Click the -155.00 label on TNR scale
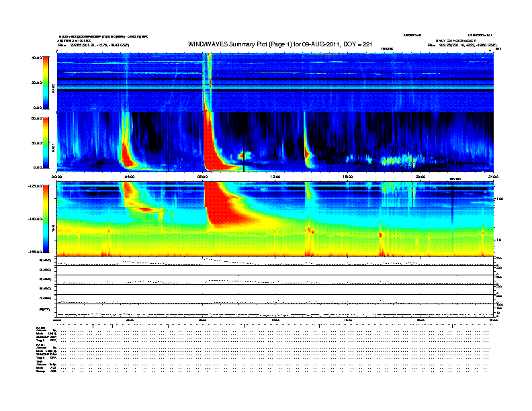The width and height of the screenshot is (532, 411). [x=36, y=252]
